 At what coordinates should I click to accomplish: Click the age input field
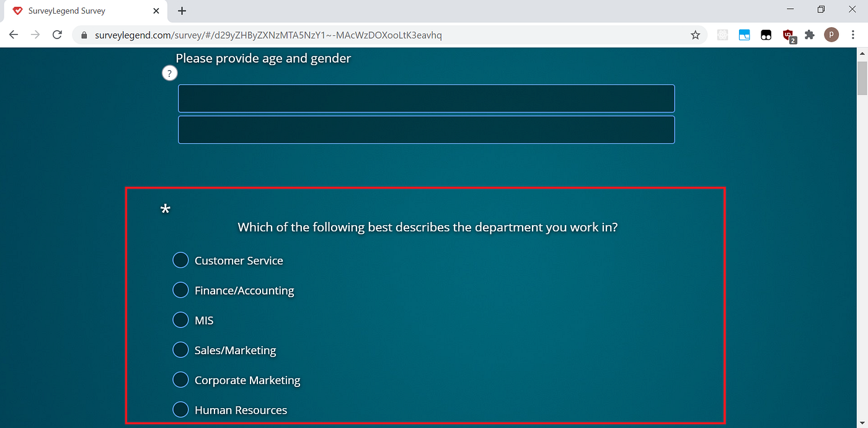tap(426, 98)
